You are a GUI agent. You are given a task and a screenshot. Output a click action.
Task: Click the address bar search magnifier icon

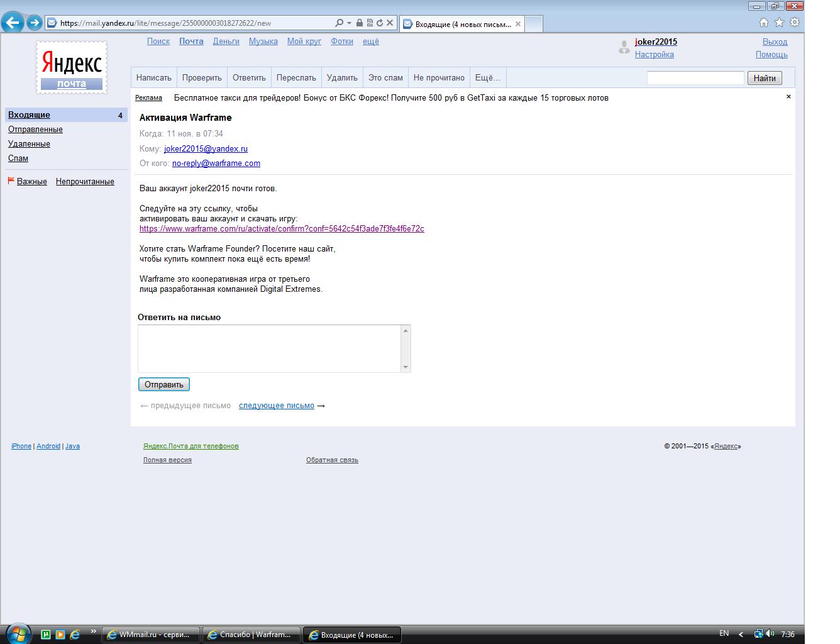[339, 23]
